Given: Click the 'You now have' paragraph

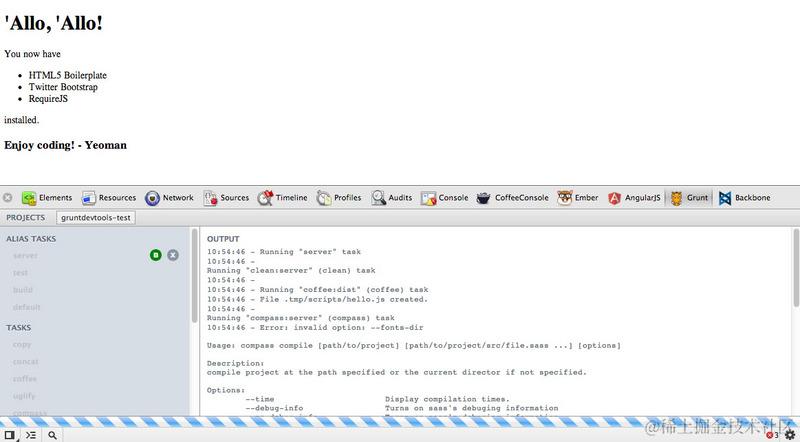Looking at the screenshot, I should coord(32,54).
